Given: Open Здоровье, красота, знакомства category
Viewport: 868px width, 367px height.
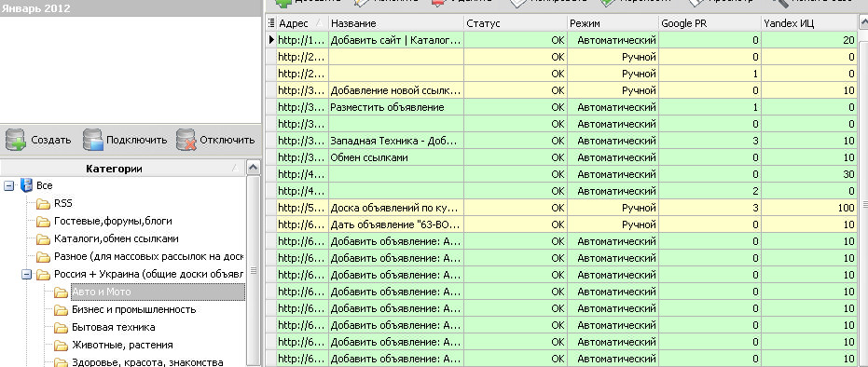Looking at the screenshot, I should [147, 362].
